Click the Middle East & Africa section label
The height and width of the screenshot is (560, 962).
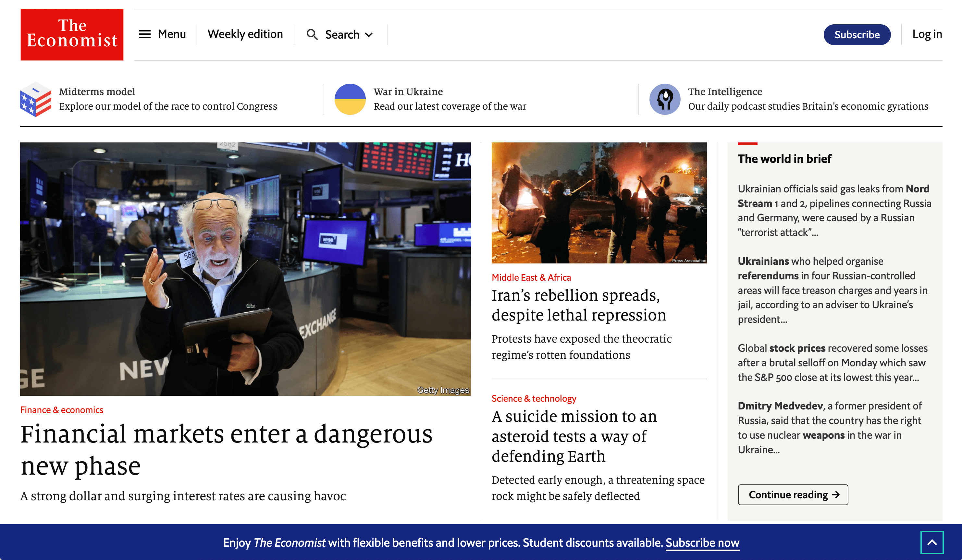(531, 277)
